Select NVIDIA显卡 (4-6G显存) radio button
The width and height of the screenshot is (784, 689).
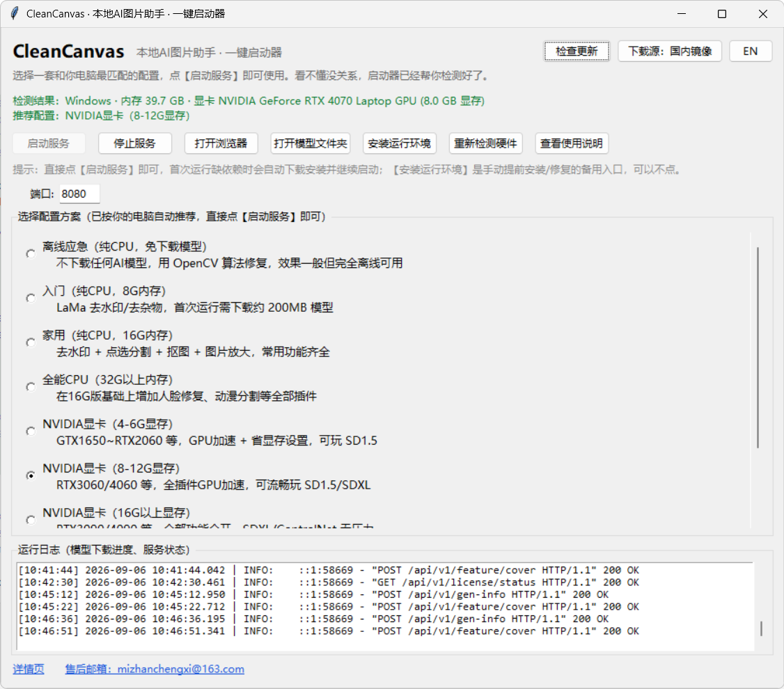[31, 431]
